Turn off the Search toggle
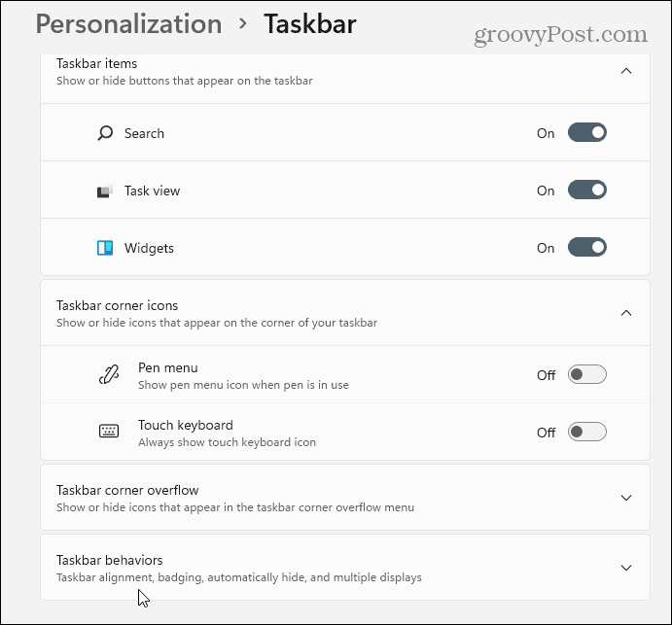672x625 pixels. 587,132
